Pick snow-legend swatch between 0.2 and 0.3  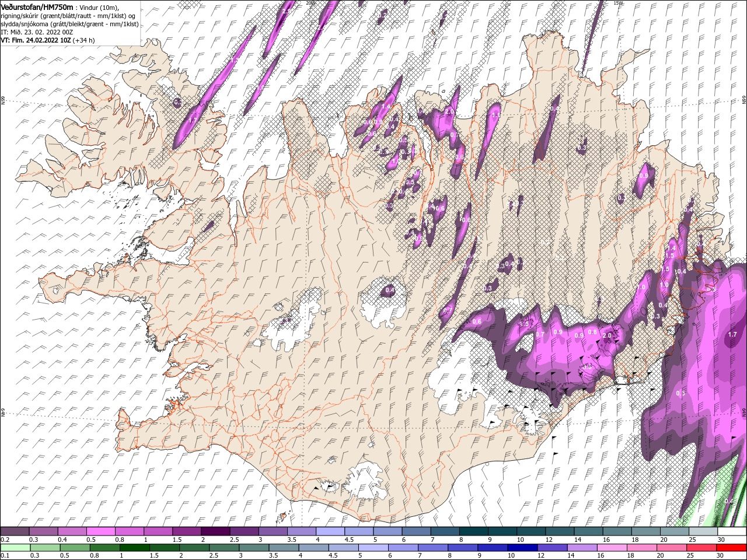coord(15,531)
